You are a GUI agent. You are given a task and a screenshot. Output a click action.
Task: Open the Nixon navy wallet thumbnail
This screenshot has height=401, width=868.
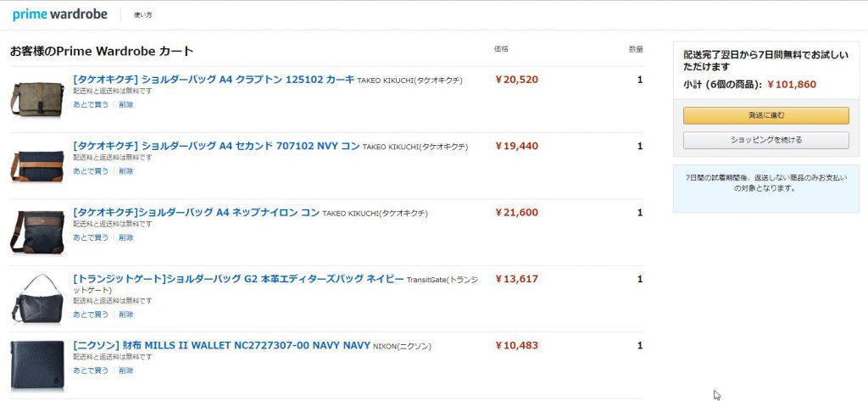click(x=37, y=365)
